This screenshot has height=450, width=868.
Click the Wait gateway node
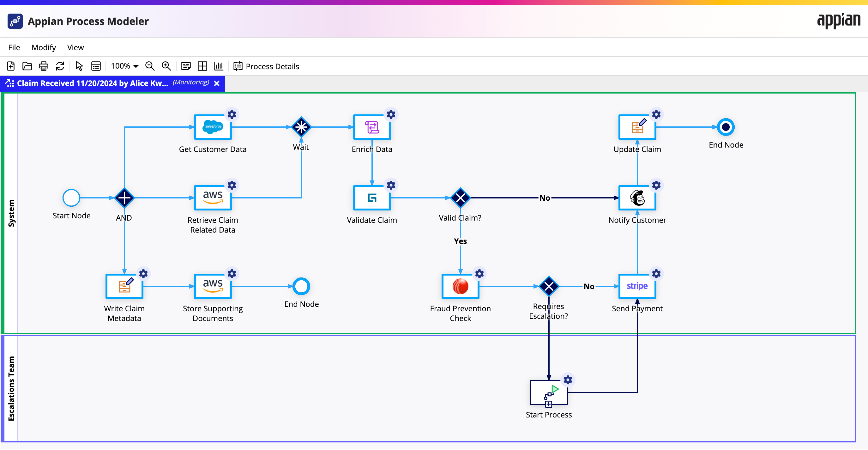(x=301, y=127)
